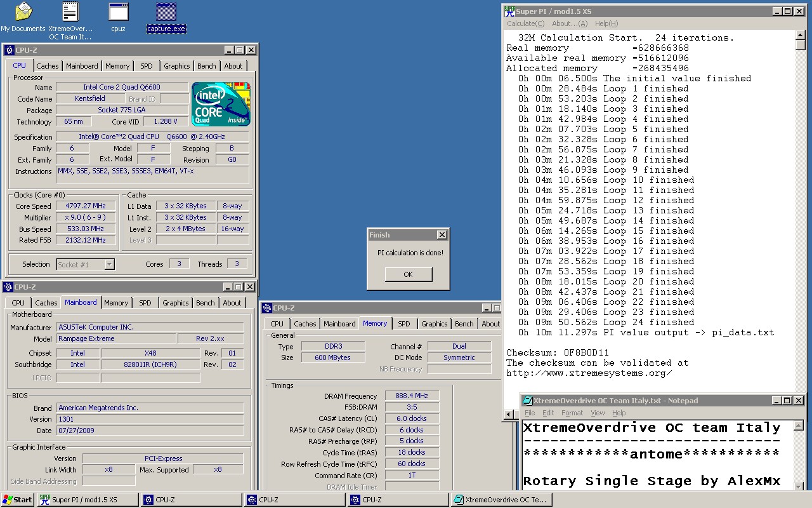Open the Help menu in Super PI
The image size is (812, 508).
(x=606, y=23)
